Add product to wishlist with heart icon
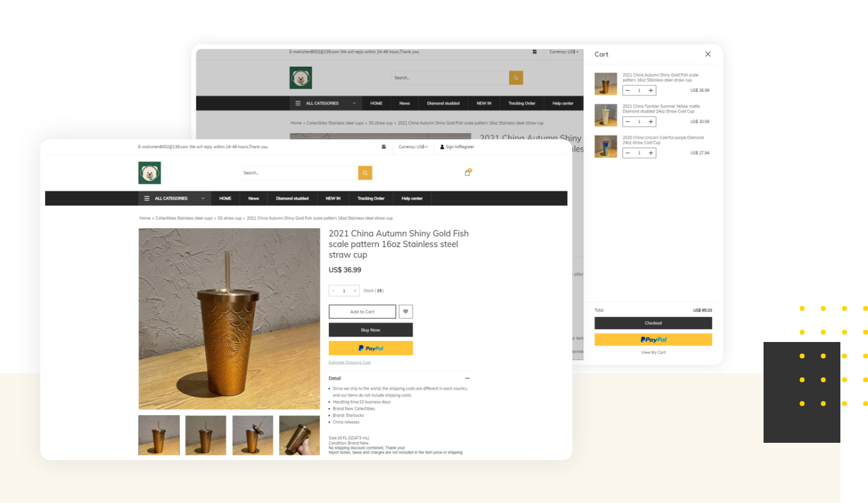868x504 pixels. click(x=406, y=312)
